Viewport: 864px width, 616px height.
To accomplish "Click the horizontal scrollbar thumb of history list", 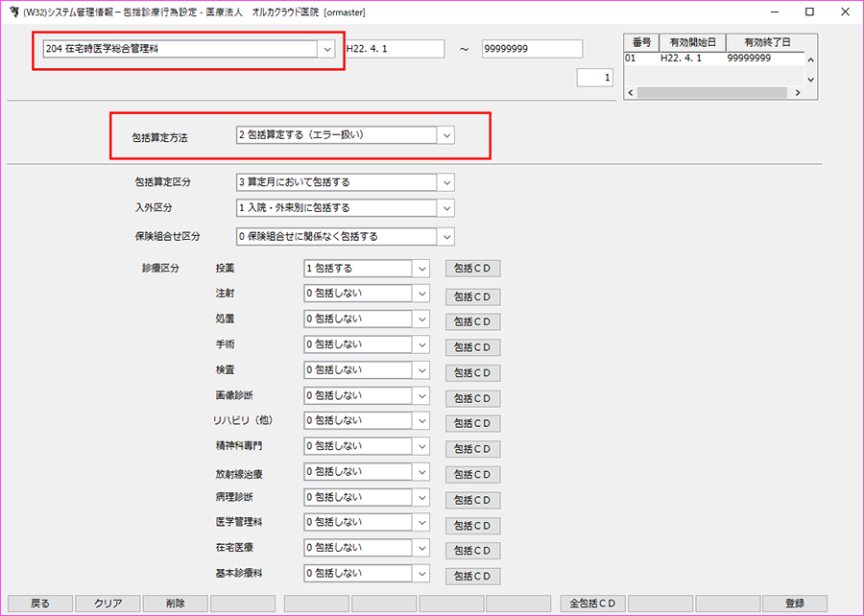I will coord(712,93).
